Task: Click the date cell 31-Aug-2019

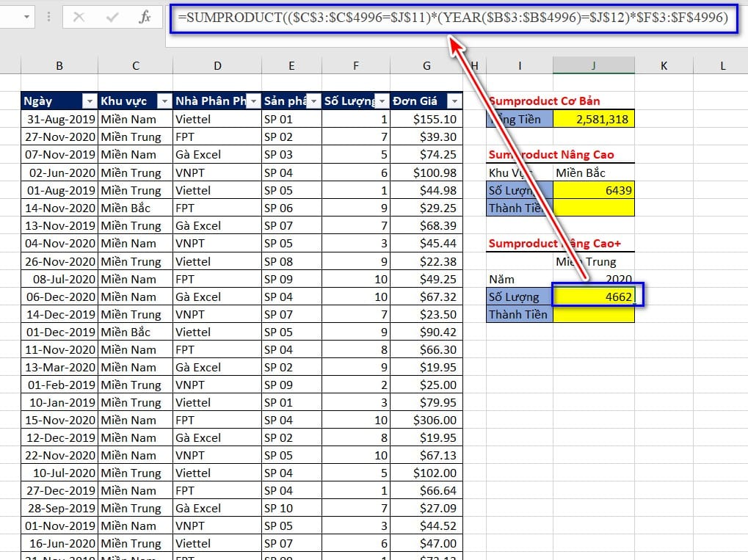Action: coord(59,119)
